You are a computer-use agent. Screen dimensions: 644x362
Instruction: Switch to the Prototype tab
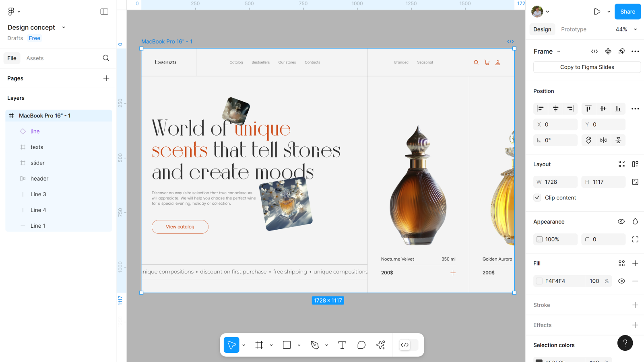pyautogui.click(x=574, y=29)
